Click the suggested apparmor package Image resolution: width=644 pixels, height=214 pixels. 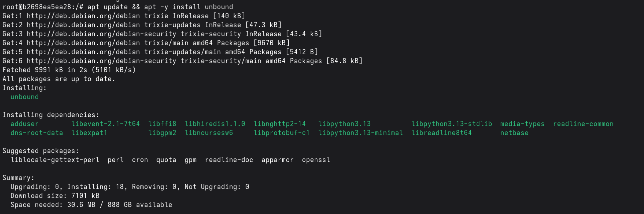tap(277, 160)
